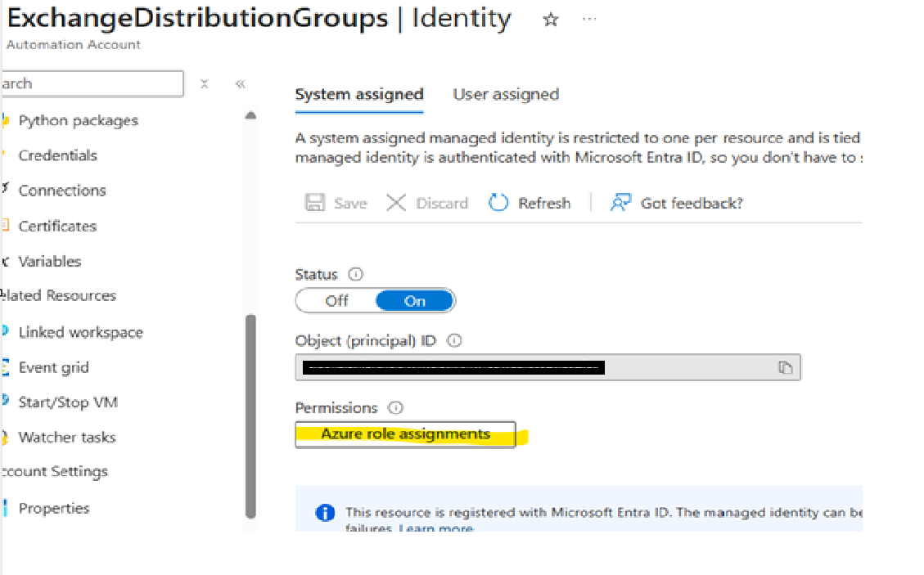Collapse the sidebar with the double chevron

coord(240,83)
